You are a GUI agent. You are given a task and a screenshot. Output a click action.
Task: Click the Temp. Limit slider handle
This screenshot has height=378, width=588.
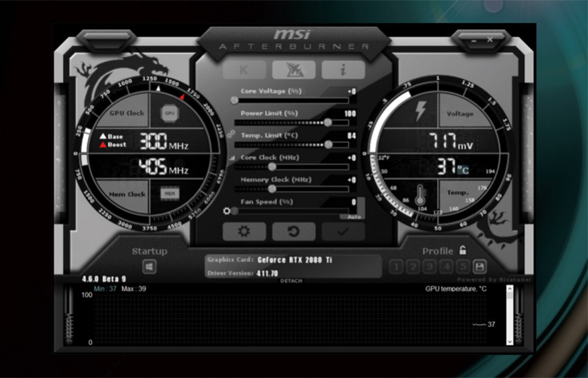point(329,144)
